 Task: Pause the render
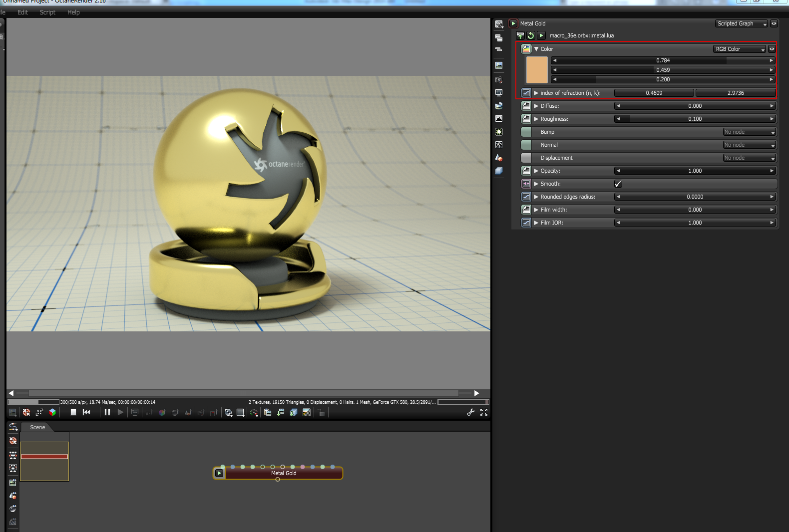[x=107, y=412]
